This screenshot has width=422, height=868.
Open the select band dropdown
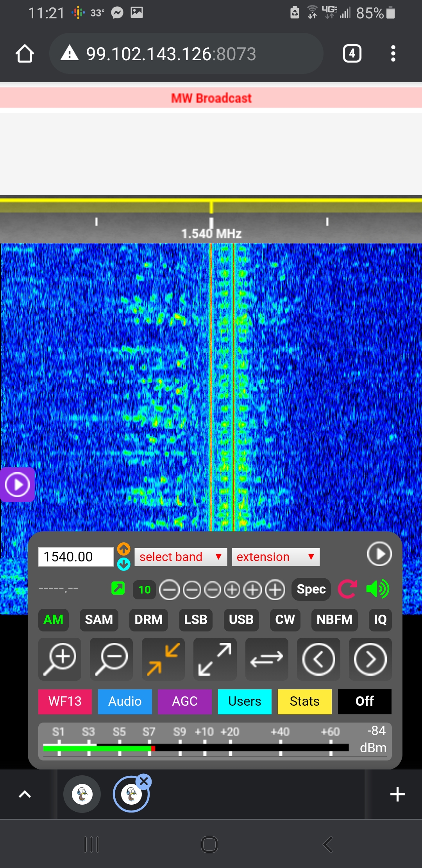pos(181,557)
